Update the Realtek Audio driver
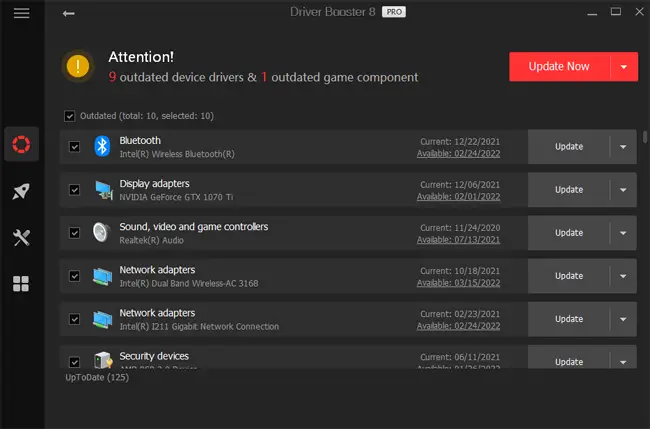650x429 pixels. 569,233
